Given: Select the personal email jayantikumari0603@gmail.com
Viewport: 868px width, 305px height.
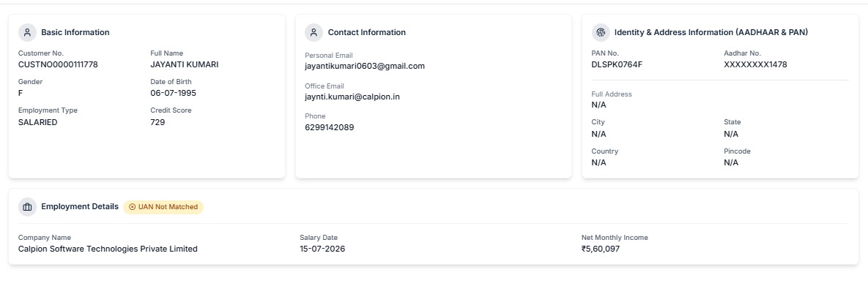Looking at the screenshot, I should [x=365, y=67].
